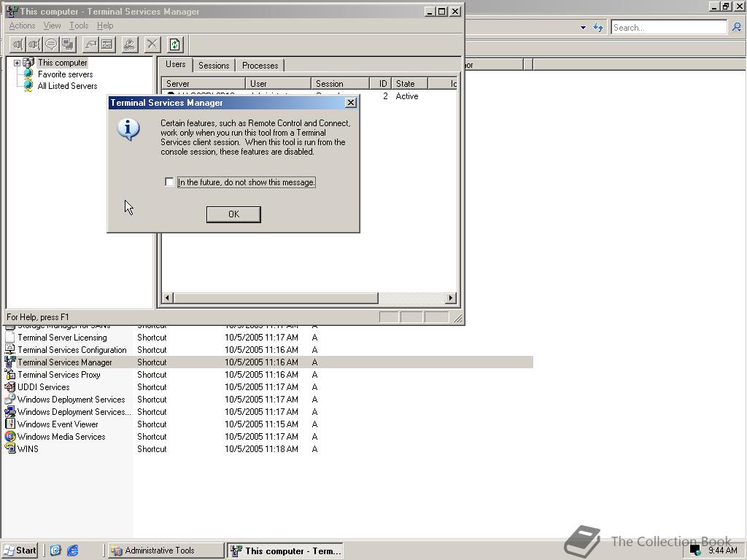Select the Windows Media Services row

[x=268, y=436]
